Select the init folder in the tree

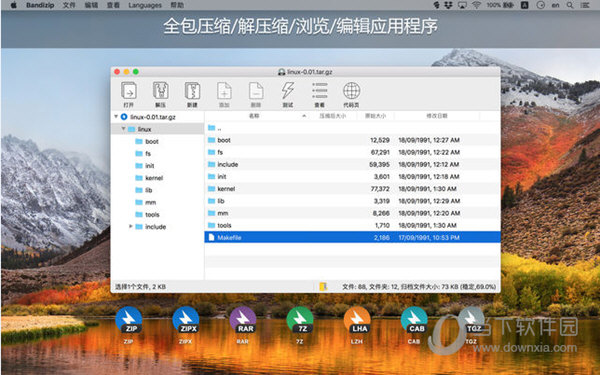(150, 166)
